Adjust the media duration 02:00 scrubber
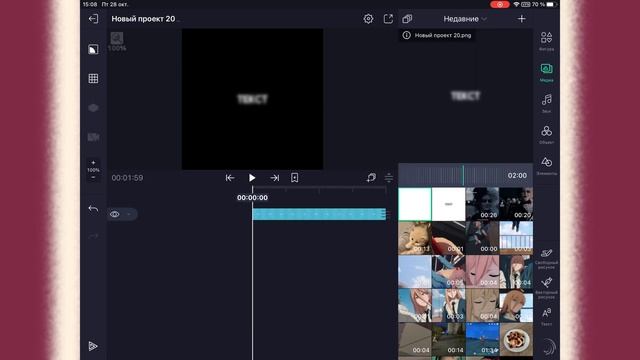 (x=465, y=175)
